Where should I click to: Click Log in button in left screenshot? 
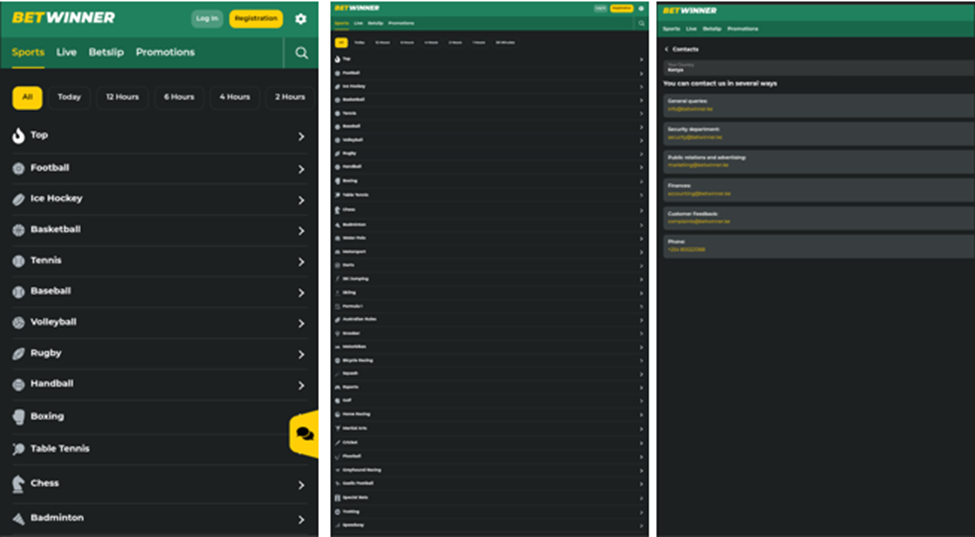click(x=207, y=19)
